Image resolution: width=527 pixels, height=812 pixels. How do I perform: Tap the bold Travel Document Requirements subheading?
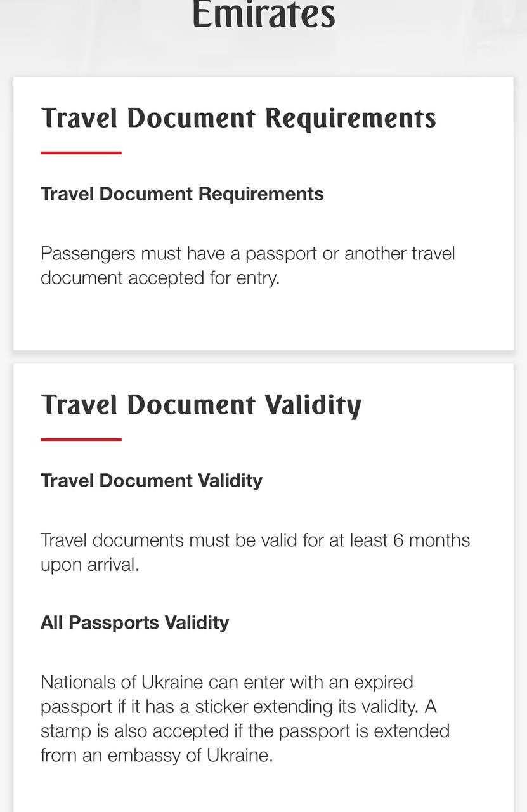tap(182, 193)
